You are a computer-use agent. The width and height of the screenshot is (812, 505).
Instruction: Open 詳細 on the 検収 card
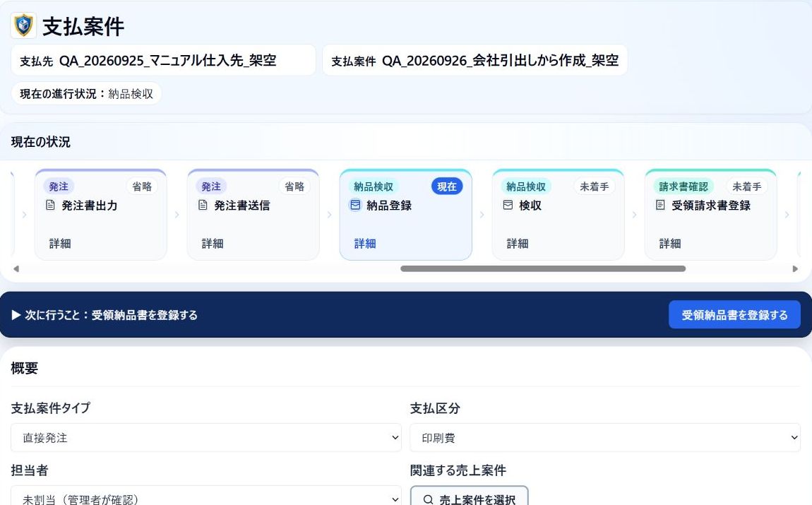[x=518, y=244]
